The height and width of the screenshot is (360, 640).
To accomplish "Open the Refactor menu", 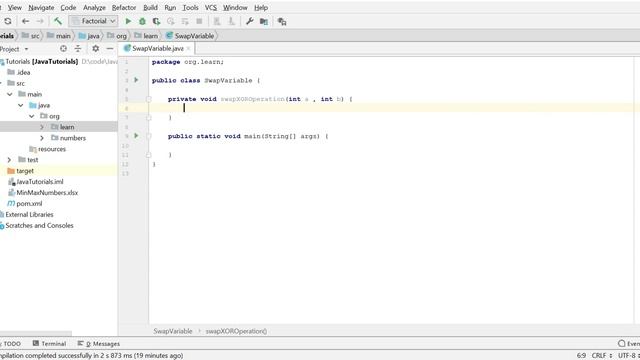I will click(124, 7).
